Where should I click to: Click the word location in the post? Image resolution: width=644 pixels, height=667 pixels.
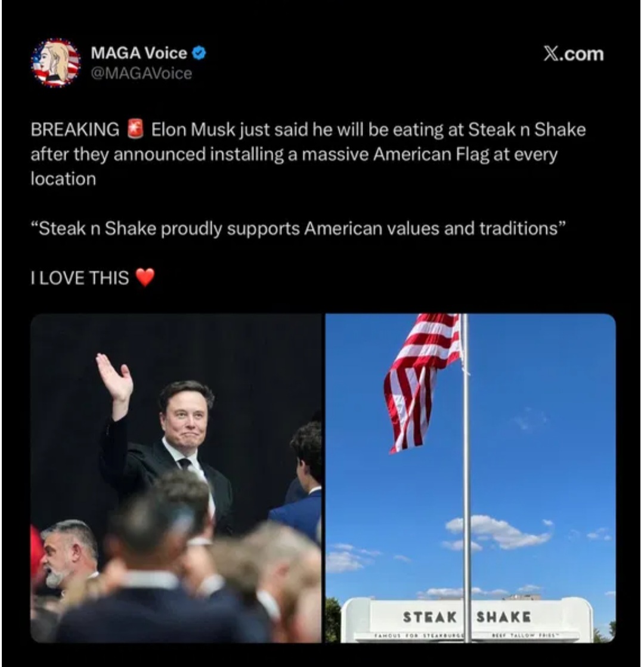pos(63,179)
